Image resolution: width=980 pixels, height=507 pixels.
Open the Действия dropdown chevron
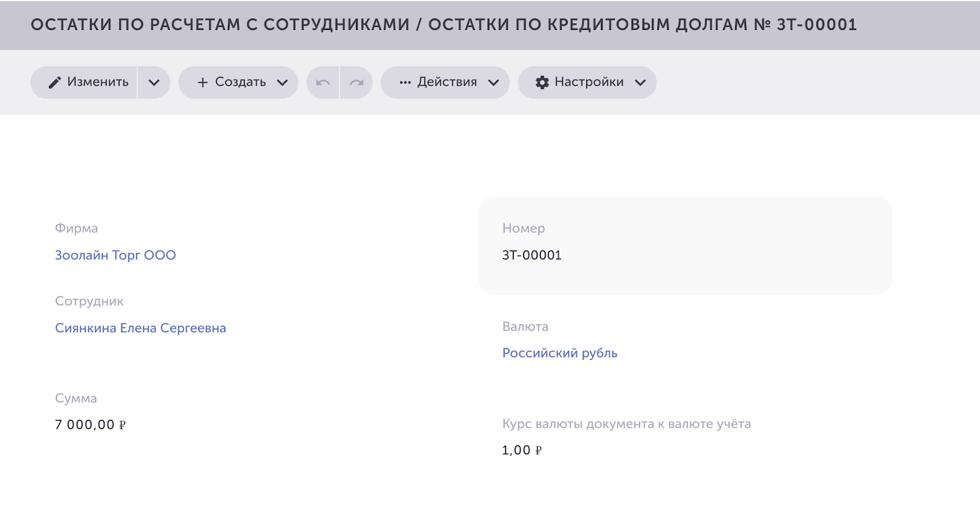pos(494,82)
